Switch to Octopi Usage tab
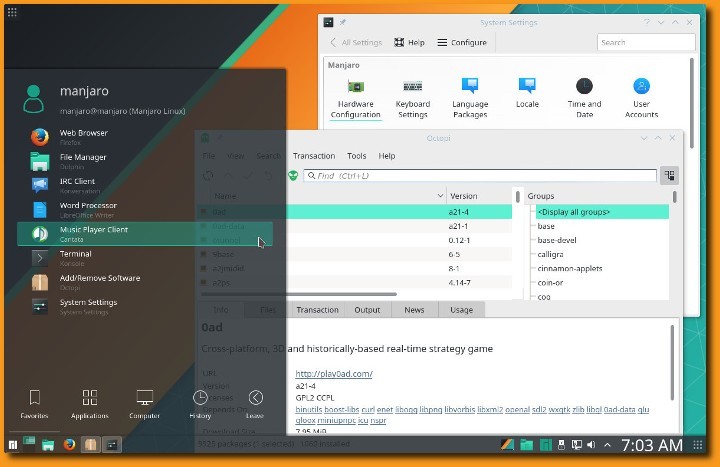The width and height of the screenshot is (720, 467). [461, 310]
